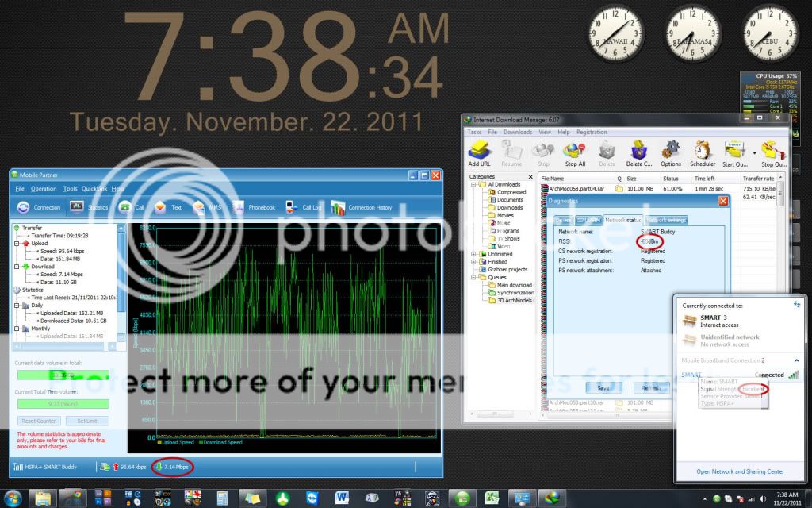Open the Downloads menu in IDM
812x508 pixels.
pyautogui.click(x=517, y=133)
